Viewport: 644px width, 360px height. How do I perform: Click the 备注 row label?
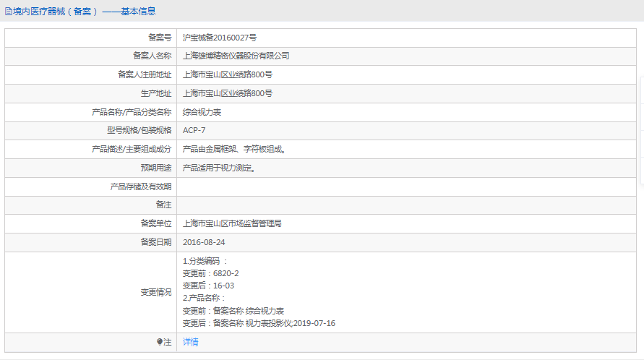(164, 205)
